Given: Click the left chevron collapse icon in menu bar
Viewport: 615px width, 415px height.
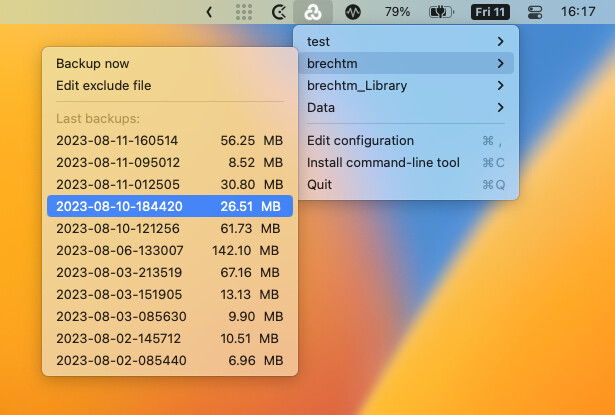Looking at the screenshot, I should [x=209, y=12].
